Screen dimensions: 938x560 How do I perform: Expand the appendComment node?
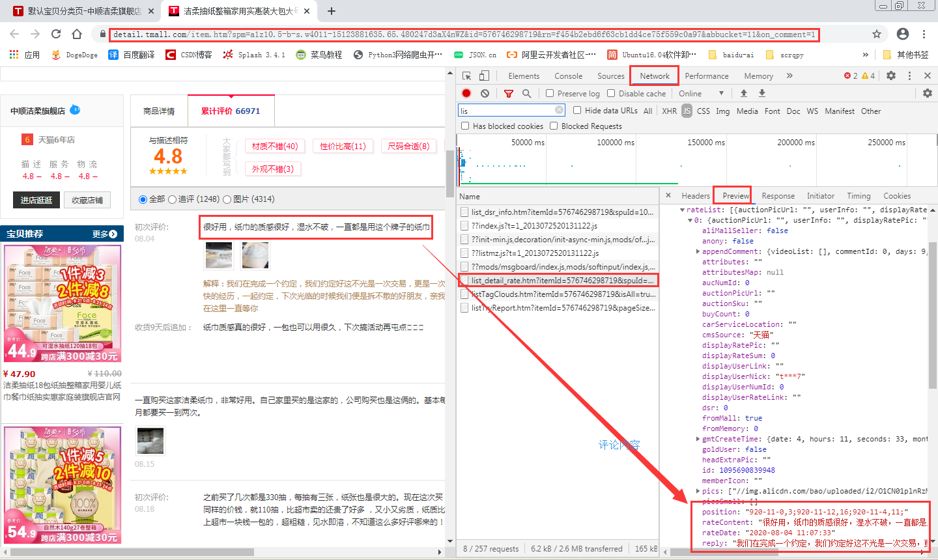[x=698, y=251]
